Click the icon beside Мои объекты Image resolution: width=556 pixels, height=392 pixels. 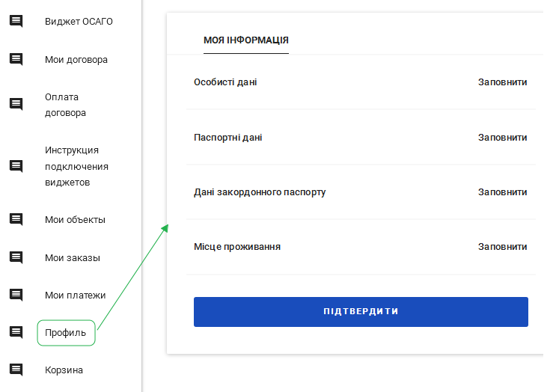tap(16, 219)
